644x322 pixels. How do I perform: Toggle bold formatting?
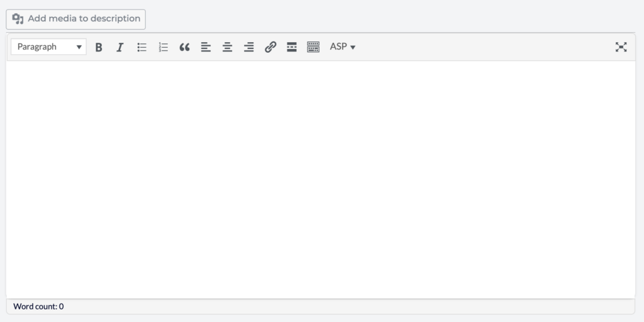[x=99, y=47]
